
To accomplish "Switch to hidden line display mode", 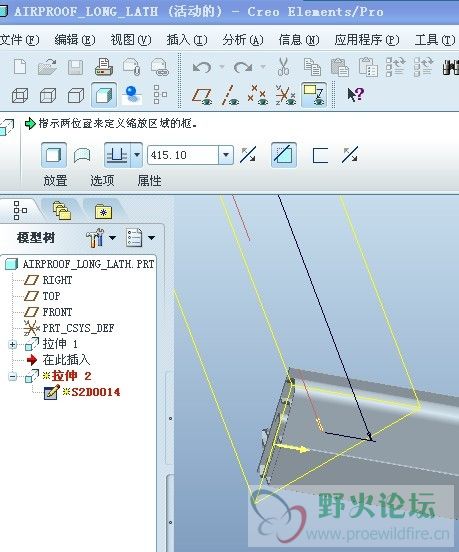I will [48, 95].
